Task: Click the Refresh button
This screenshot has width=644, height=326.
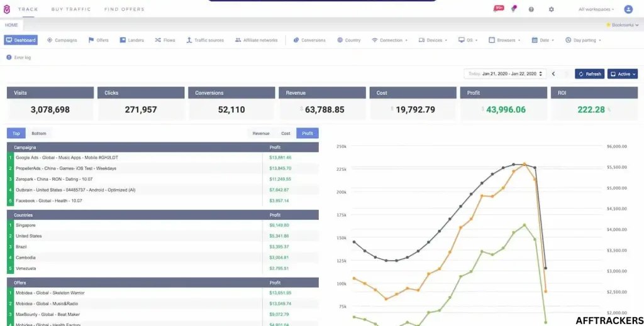Action: 589,74
